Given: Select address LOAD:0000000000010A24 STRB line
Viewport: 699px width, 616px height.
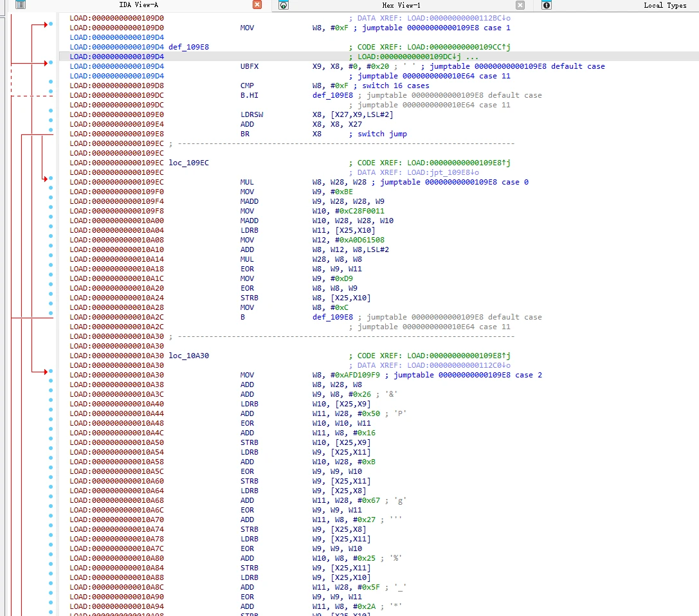Looking at the screenshot, I should click(117, 298).
